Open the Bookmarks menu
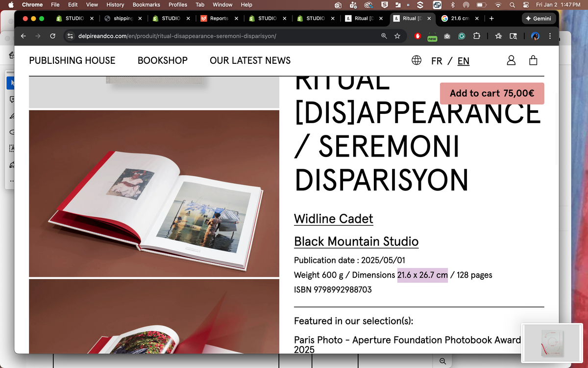 tap(146, 4)
